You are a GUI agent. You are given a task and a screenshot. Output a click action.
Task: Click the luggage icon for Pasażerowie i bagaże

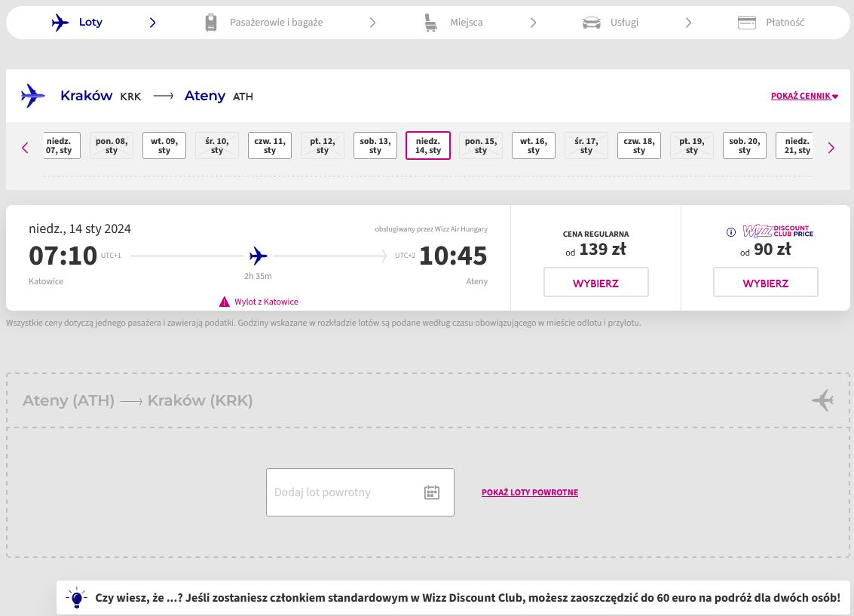tap(211, 23)
